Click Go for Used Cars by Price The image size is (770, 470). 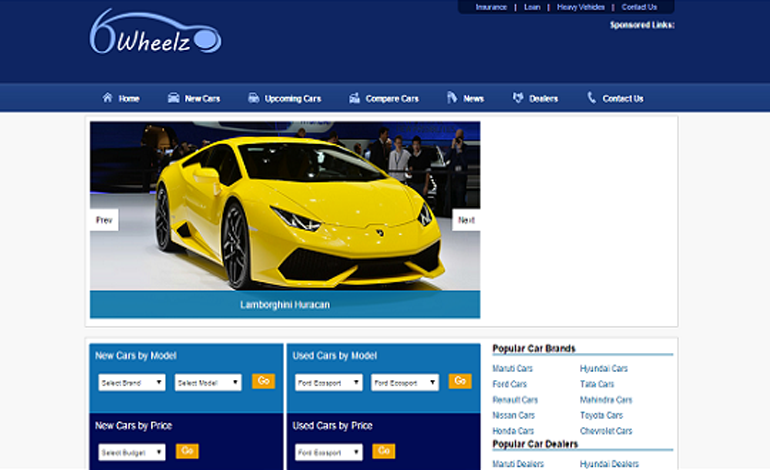coord(384,451)
